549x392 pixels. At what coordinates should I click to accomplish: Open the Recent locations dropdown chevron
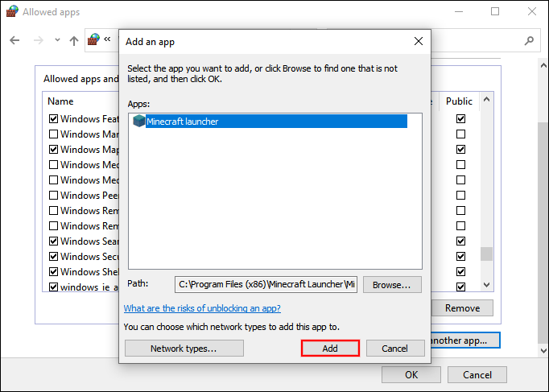pos(57,40)
